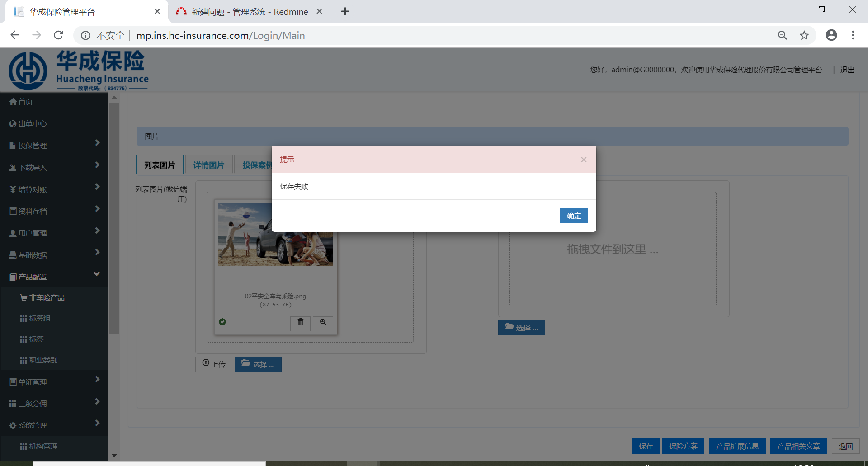Click the list icon beside 单证管理

(x=13, y=382)
